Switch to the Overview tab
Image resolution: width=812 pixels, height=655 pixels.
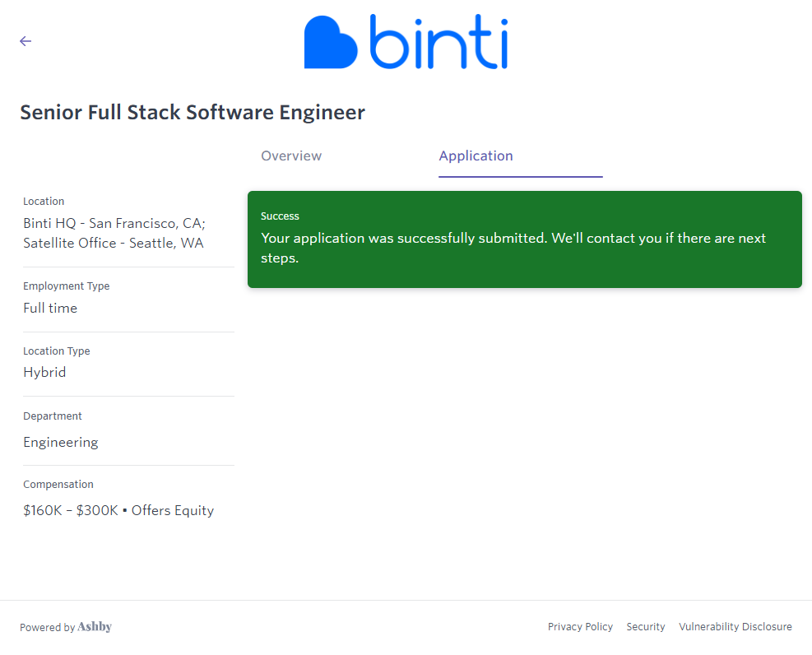coord(291,156)
